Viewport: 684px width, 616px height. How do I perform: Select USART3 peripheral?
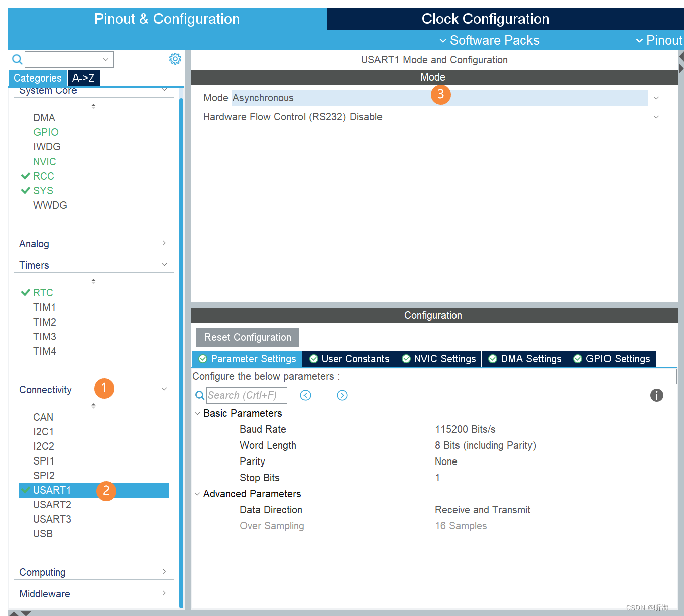(x=52, y=519)
